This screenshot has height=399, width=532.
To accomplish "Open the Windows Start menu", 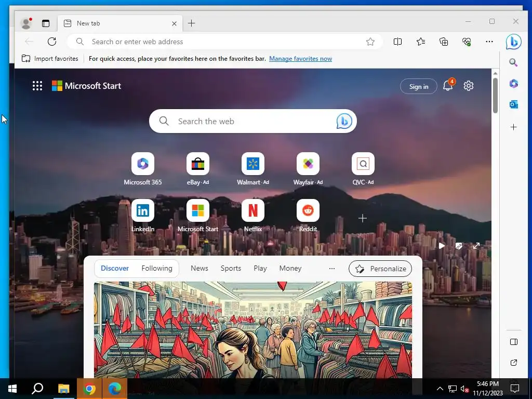I will coord(12,389).
